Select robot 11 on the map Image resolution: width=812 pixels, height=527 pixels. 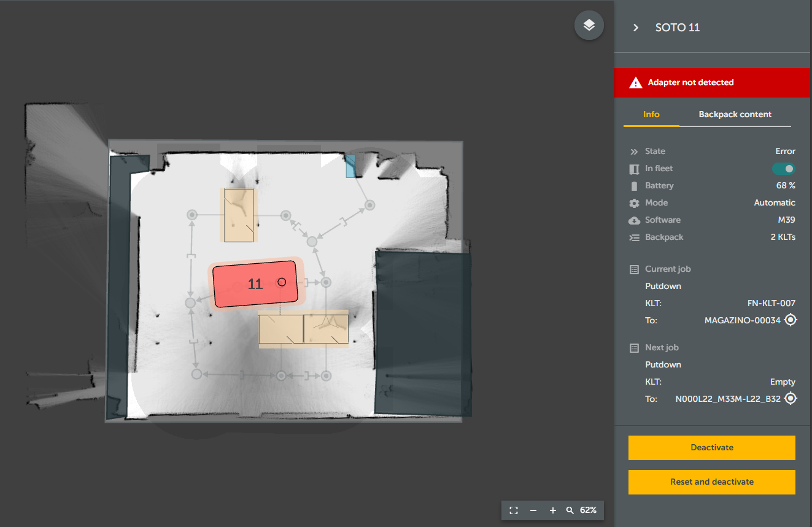(255, 284)
